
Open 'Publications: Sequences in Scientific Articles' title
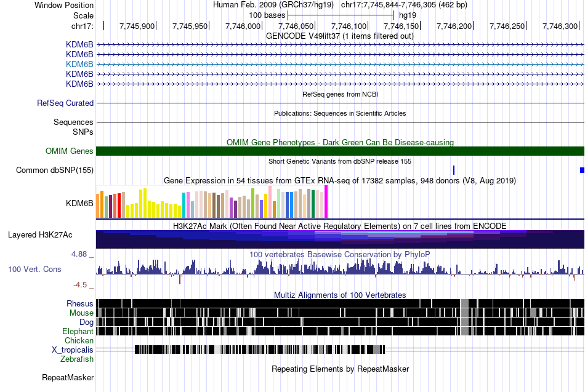pyautogui.click(x=340, y=113)
